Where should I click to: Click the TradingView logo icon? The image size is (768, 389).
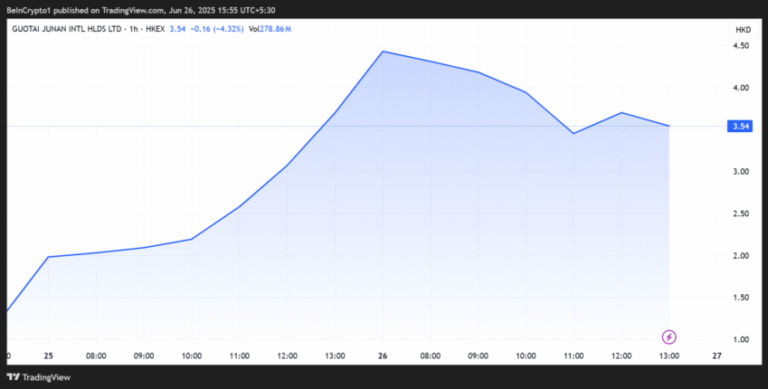[14, 377]
